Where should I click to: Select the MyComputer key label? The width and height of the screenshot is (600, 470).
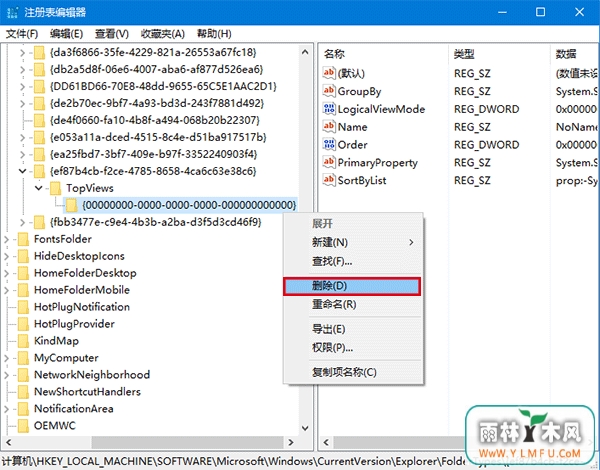coord(66,358)
